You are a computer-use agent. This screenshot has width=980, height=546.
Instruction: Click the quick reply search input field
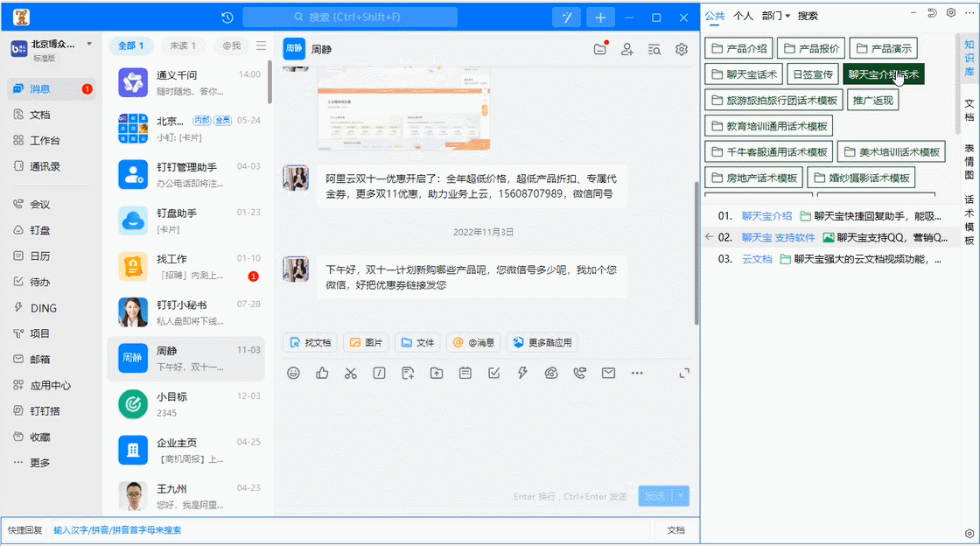point(350,530)
